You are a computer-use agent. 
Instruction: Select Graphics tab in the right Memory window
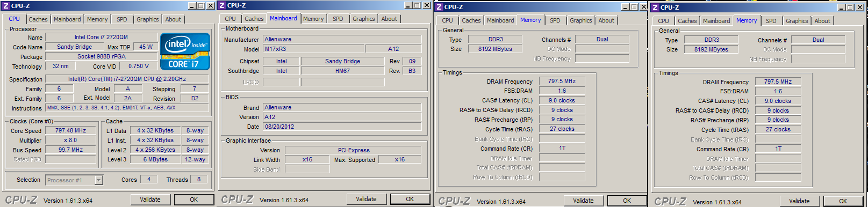coord(797,21)
